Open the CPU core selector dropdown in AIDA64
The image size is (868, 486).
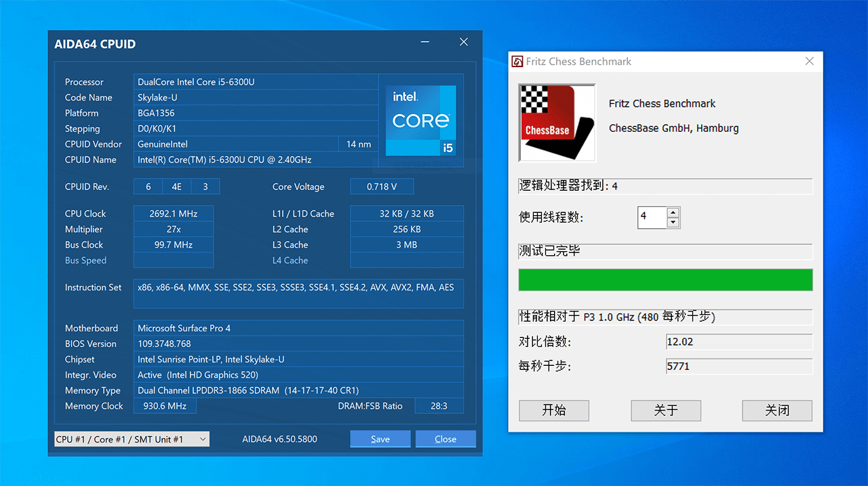pyautogui.click(x=132, y=439)
